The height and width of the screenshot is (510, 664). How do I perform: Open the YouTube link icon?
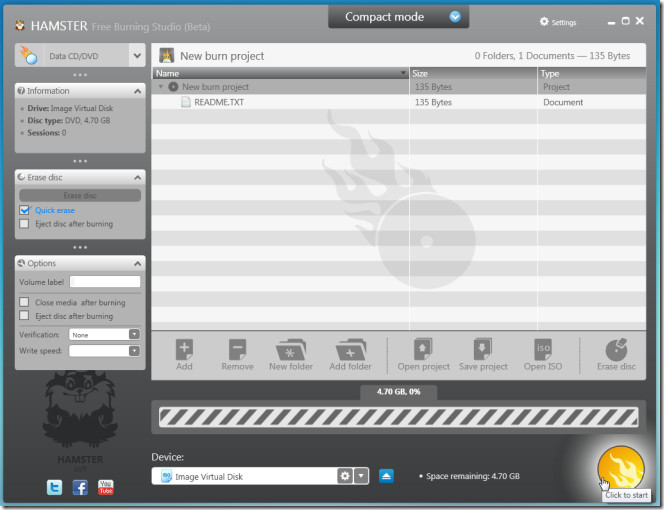(106, 488)
